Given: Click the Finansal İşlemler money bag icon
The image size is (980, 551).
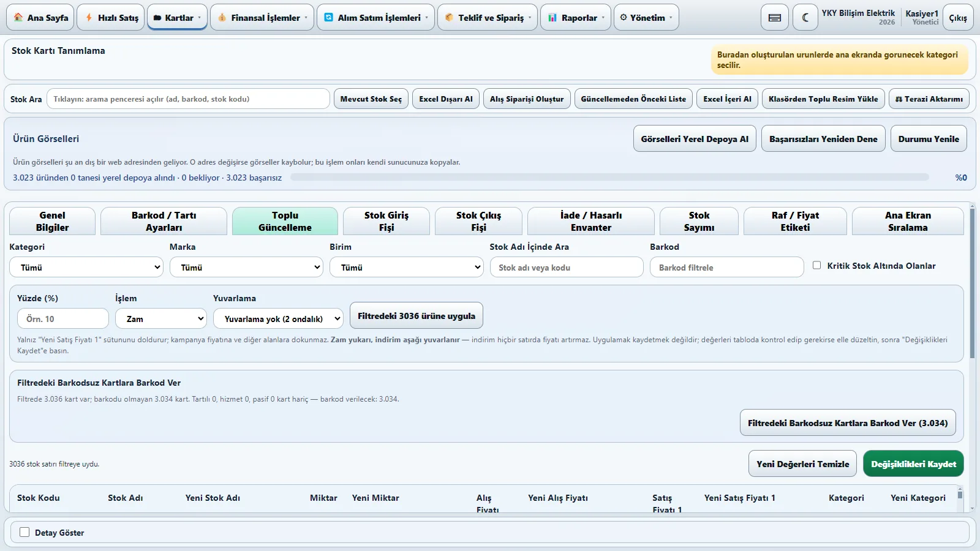Looking at the screenshot, I should [222, 18].
